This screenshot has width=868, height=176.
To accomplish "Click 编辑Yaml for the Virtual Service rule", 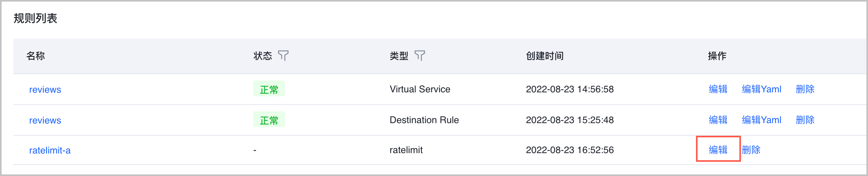I will 761,89.
